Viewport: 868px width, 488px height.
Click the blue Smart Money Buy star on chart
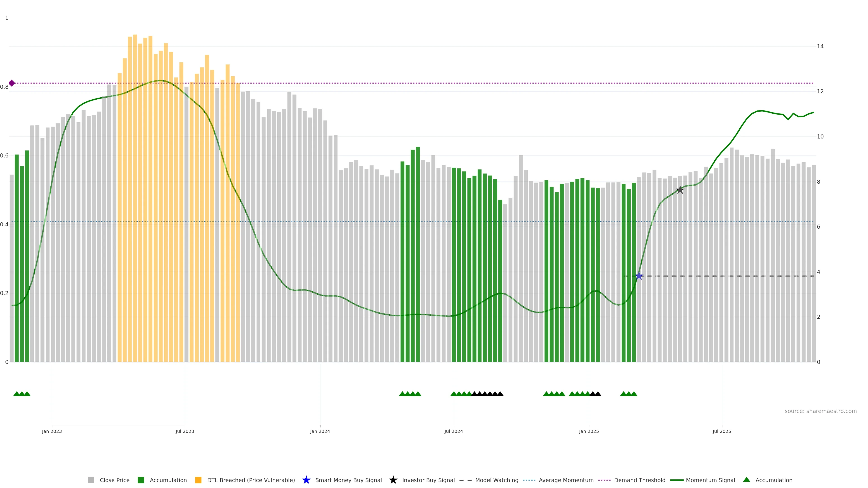coord(639,276)
